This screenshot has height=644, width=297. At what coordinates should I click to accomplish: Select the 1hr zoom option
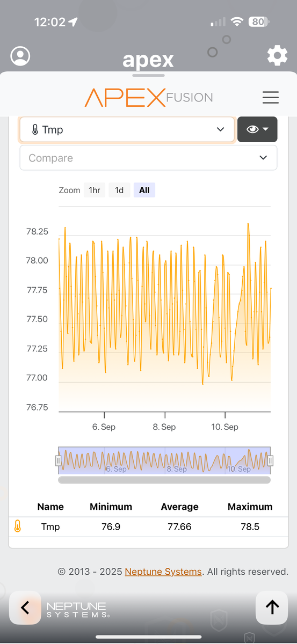[95, 190]
